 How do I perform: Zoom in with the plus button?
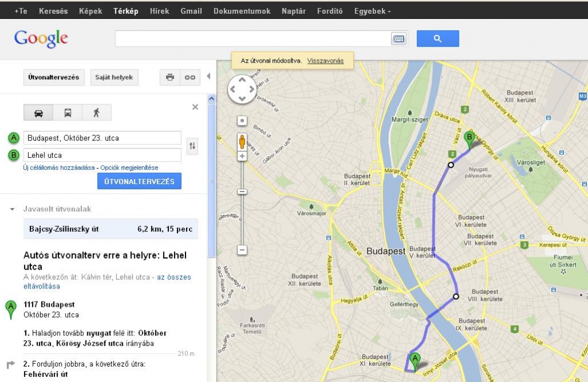click(x=242, y=156)
